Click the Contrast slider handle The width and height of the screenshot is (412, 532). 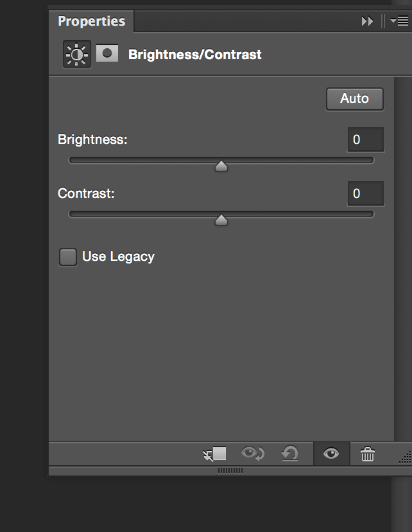pyautogui.click(x=221, y=220)
